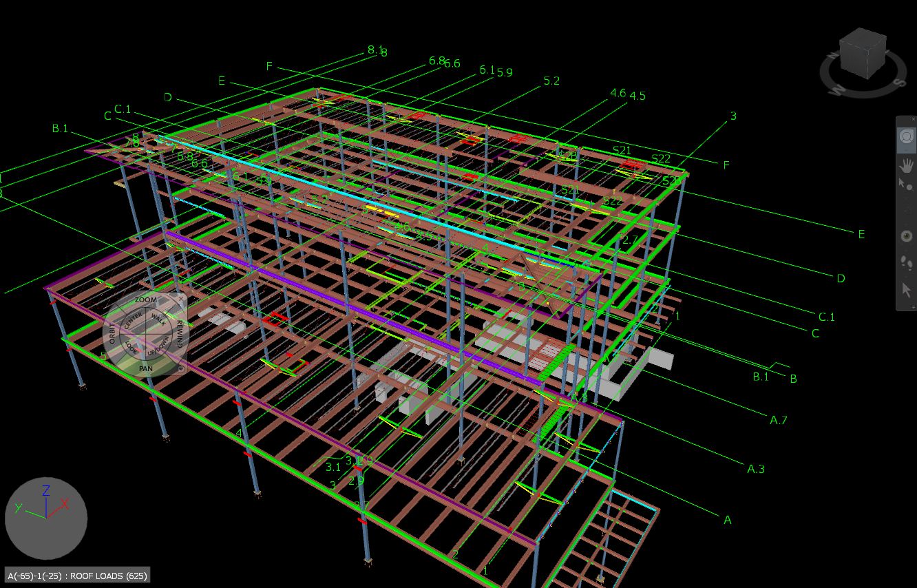Open the navigation bar customize menu
The height and width of the screenshot is (588, 917).
tap(913, 306)
